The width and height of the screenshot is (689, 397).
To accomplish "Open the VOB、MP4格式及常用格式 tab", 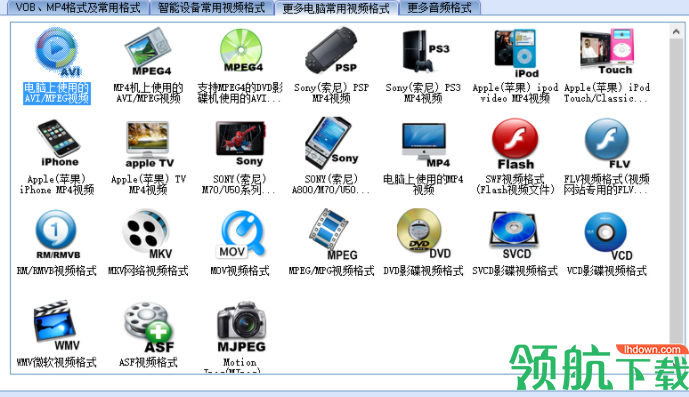I will click(x=78, y=7).
